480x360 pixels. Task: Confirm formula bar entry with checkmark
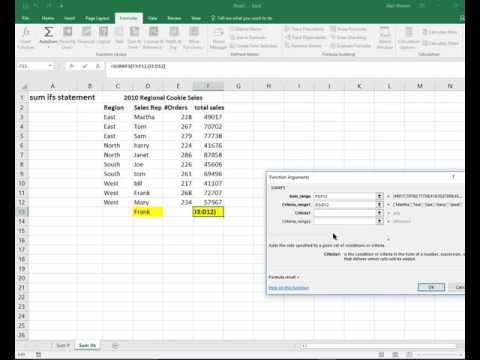85,66
